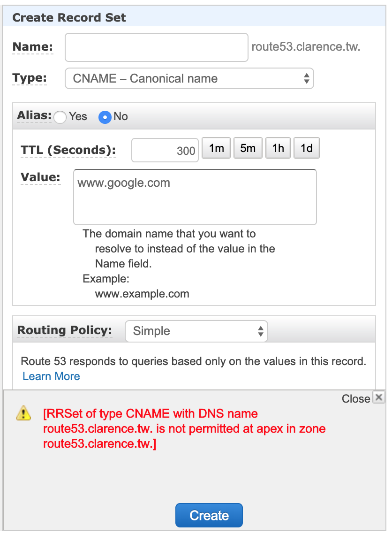Set TTL using the 1d preset
The height and width of the screenshot is (534, 392).
pyautogui.click(x=306, y=148)
